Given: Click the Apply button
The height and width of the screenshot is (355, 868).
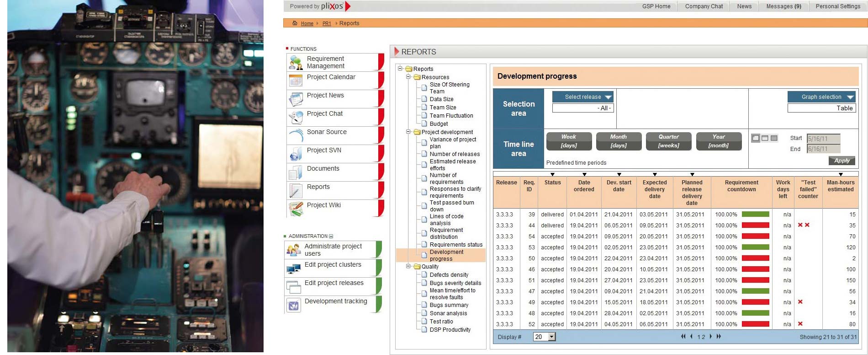Looking at the screenshot, I should (x=842, y=161).
